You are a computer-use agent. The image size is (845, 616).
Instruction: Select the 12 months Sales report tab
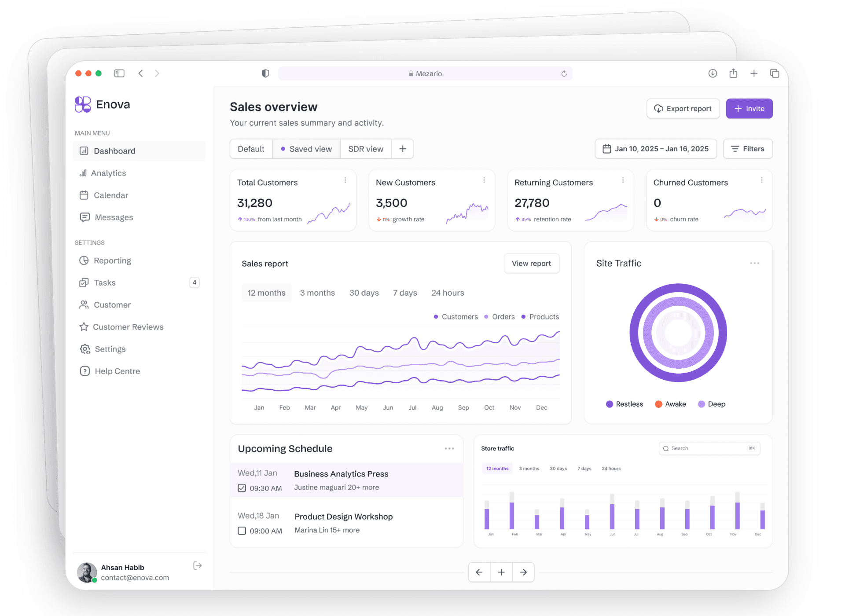point(265,293)
